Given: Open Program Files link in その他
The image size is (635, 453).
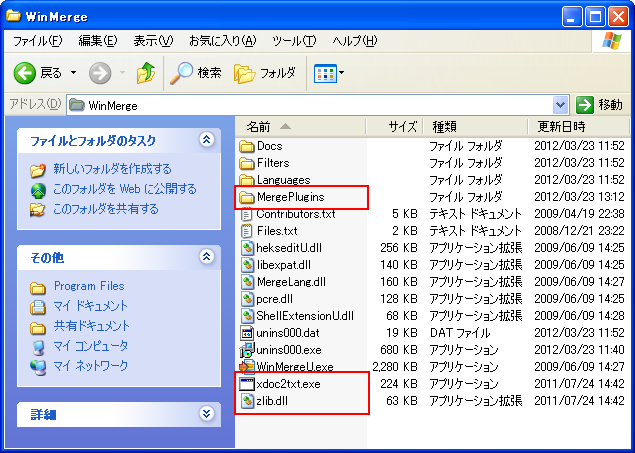Looking at the screenshot, I should tap(89, 286).
